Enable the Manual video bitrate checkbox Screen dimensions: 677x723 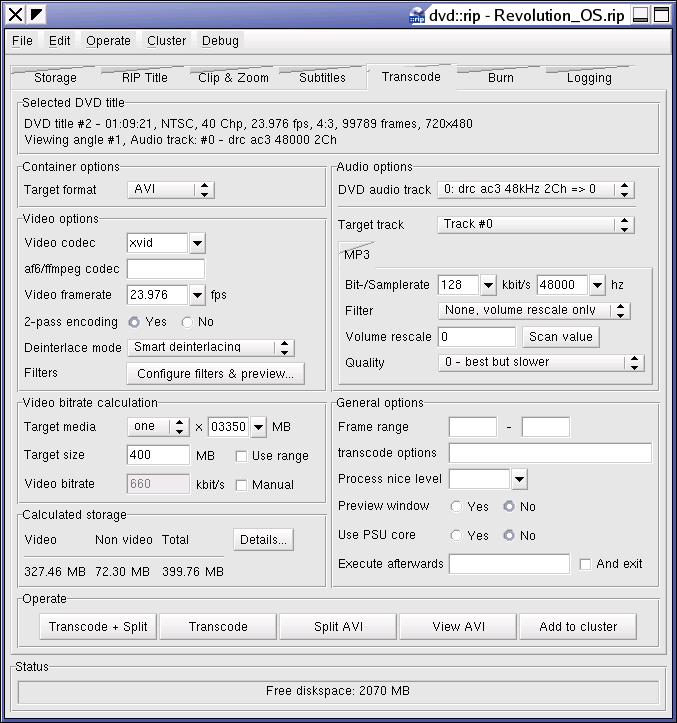[x=241, y=485]
